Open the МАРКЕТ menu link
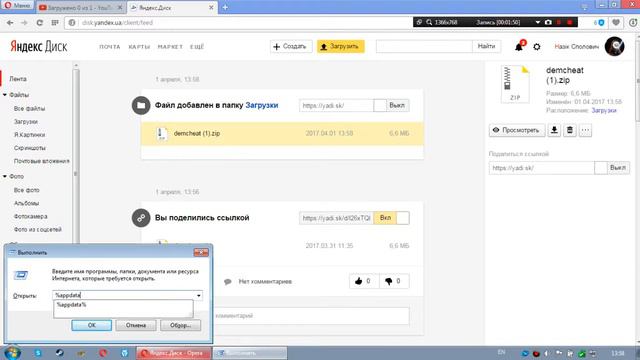640x360 pixels. coord(170,47)
